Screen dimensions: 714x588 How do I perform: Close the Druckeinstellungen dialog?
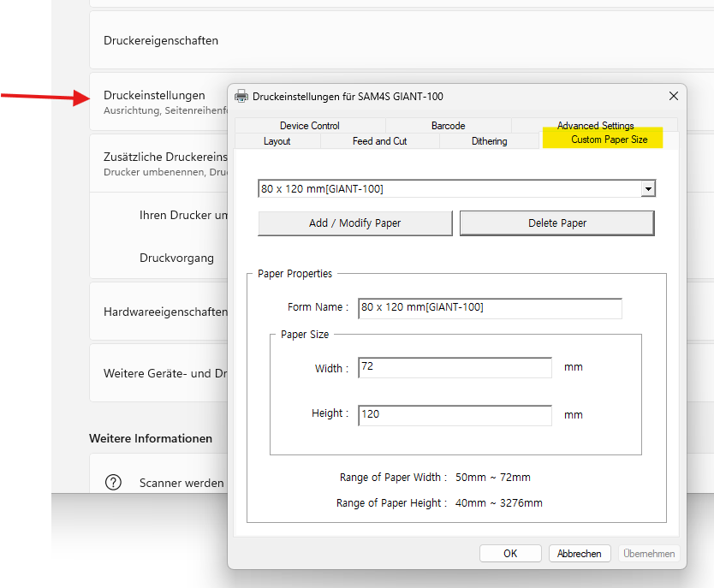pos(674,96)
